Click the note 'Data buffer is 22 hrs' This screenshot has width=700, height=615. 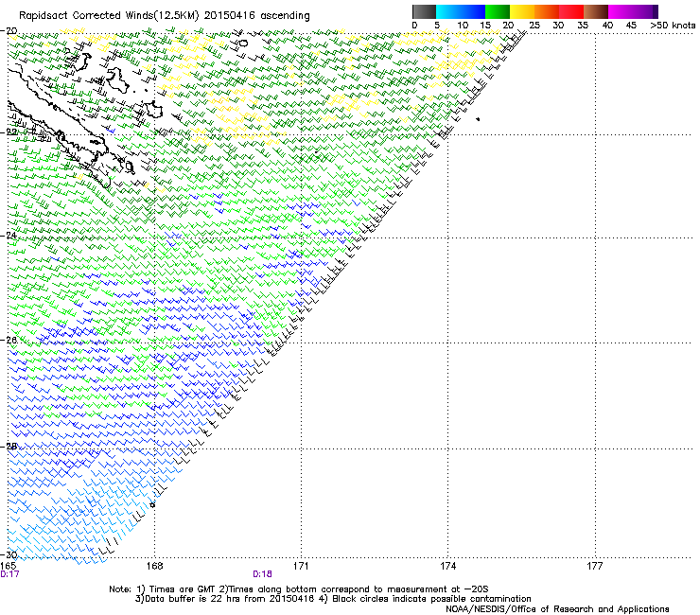(x=193, y=599)
